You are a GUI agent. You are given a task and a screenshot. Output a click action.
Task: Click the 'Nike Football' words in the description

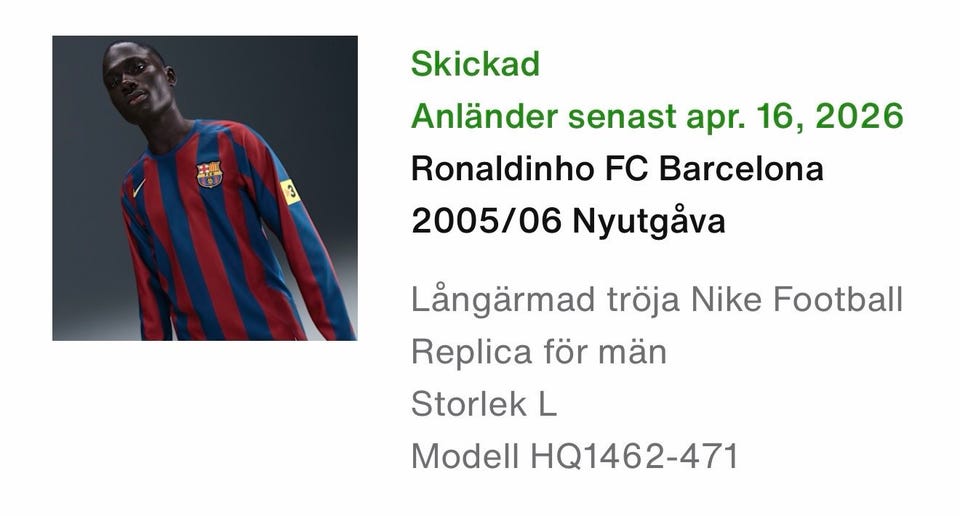[797, 300]
